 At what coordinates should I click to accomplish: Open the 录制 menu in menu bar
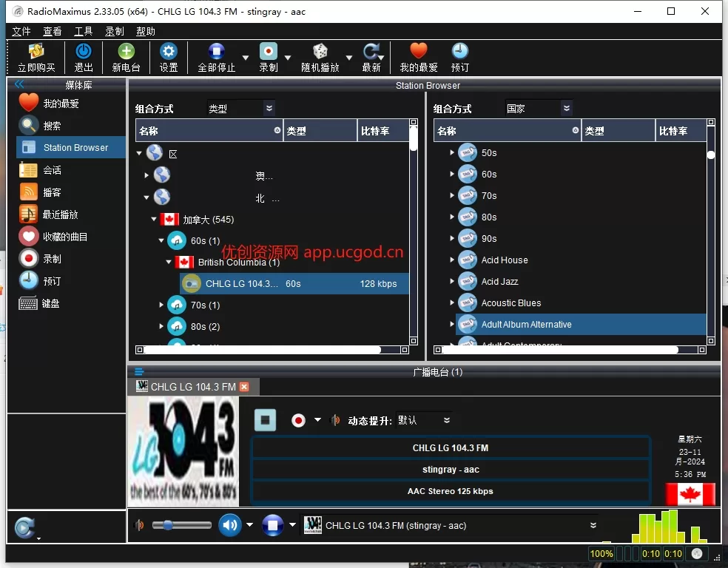pyautogui.click(x=114, y=31)
